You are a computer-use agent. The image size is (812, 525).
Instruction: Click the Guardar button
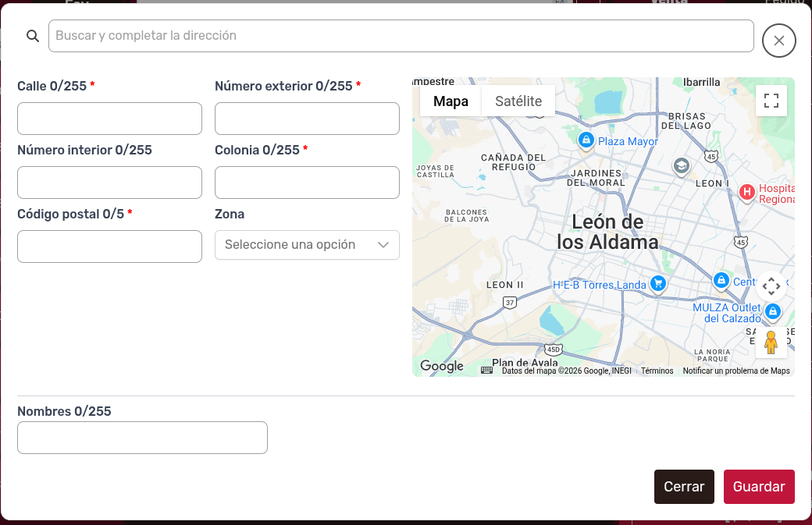[759, 487]
